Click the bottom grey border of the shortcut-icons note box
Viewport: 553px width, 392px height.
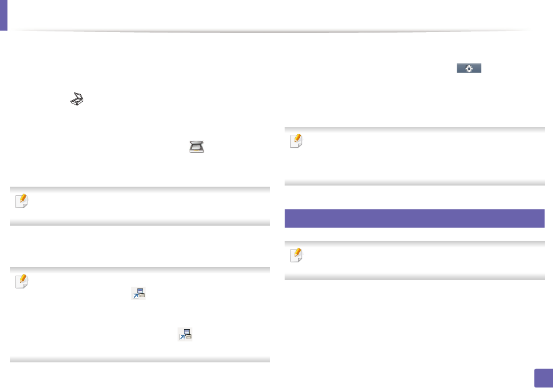click(x=140, y=359)
